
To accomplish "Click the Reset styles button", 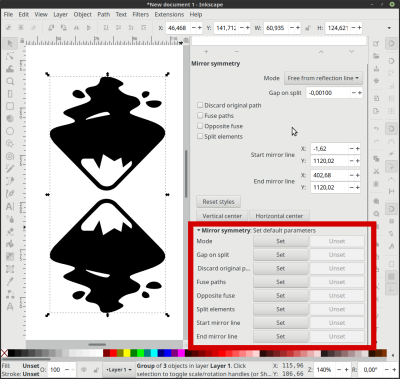I will point(218,202).
